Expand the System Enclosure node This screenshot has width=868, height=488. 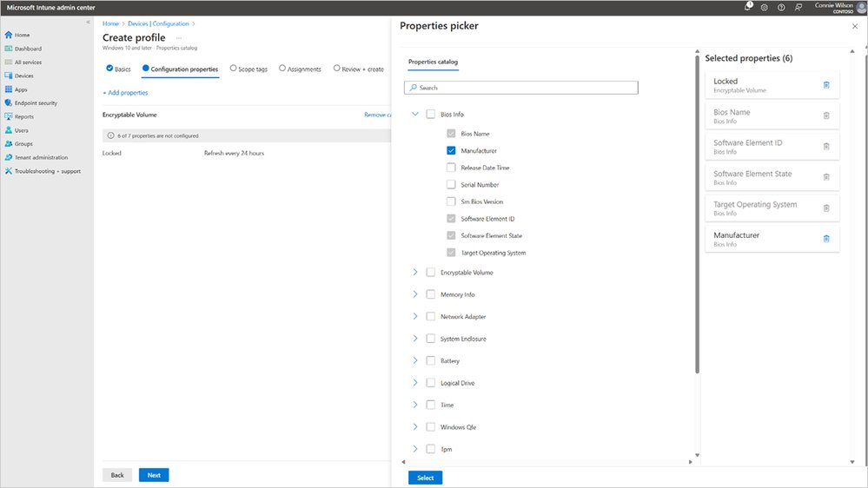click(415, 339)
